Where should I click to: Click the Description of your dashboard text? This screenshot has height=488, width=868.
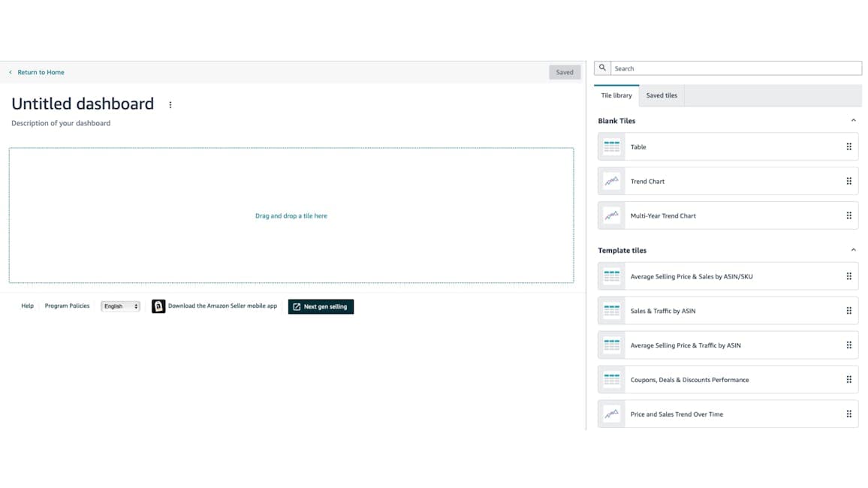click(x=61, y=123)
